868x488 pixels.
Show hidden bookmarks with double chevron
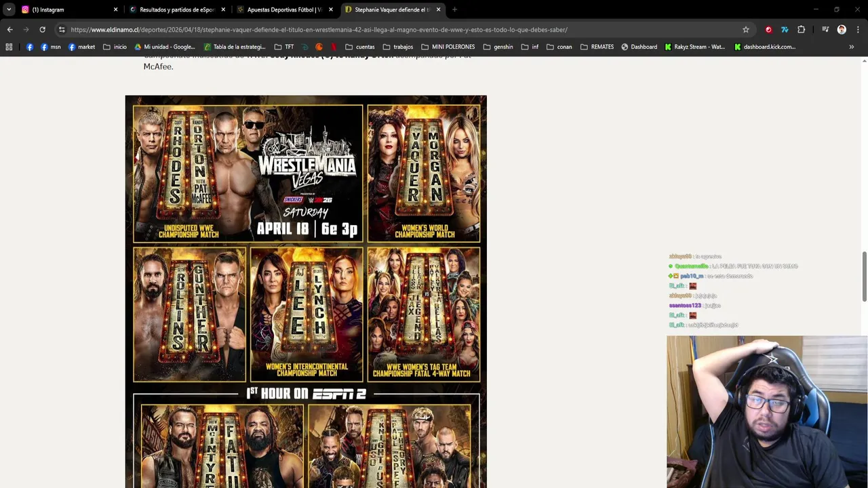pyautogui.click(x=852, y=47)
